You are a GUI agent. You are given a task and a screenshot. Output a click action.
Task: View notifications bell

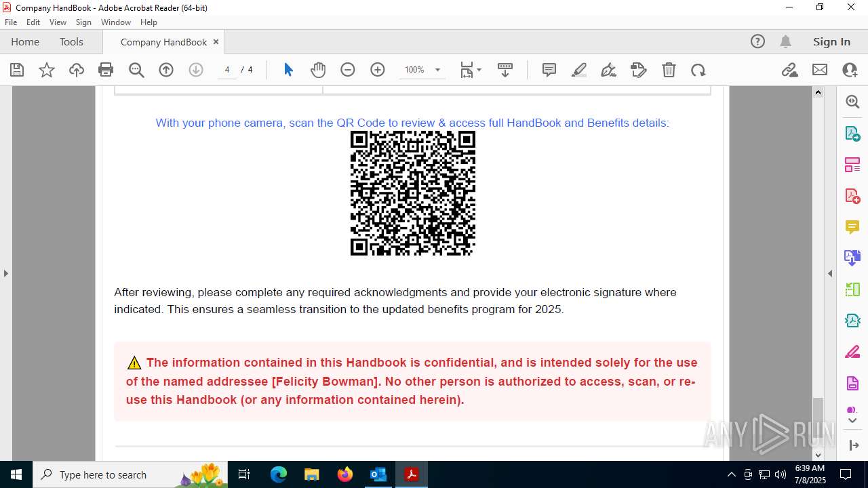point(785,42)
